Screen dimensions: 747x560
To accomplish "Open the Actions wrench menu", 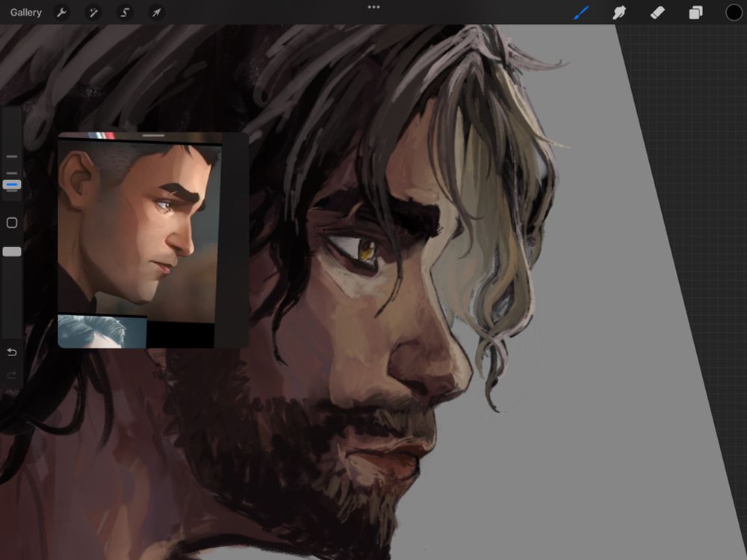I will coord(61,13).
